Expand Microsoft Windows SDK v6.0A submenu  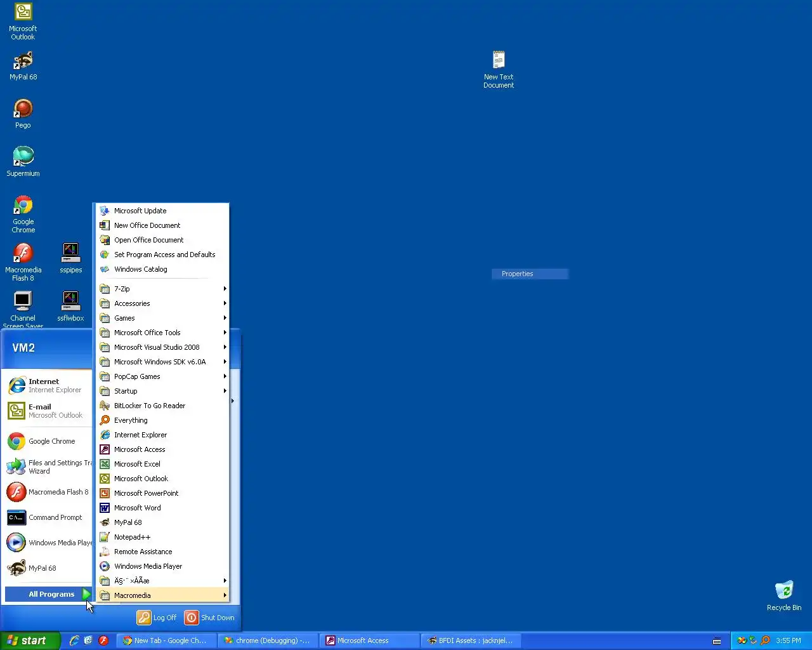click(x=162, y=362)
